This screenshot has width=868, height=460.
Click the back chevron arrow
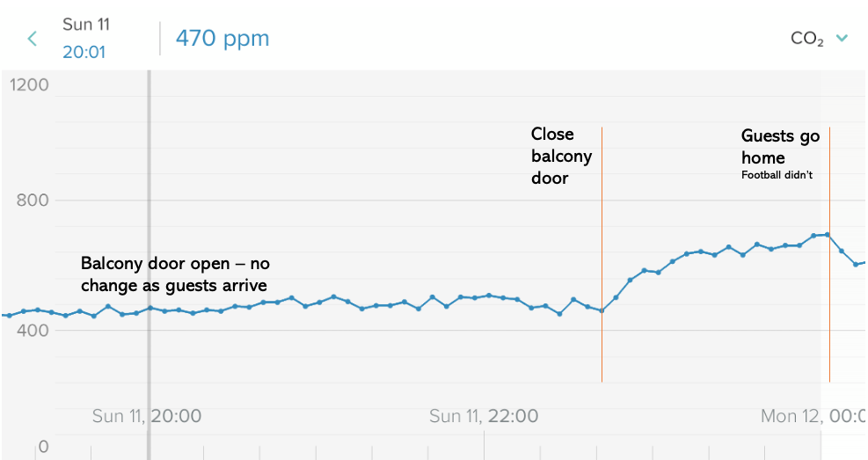tap(33, 38)
